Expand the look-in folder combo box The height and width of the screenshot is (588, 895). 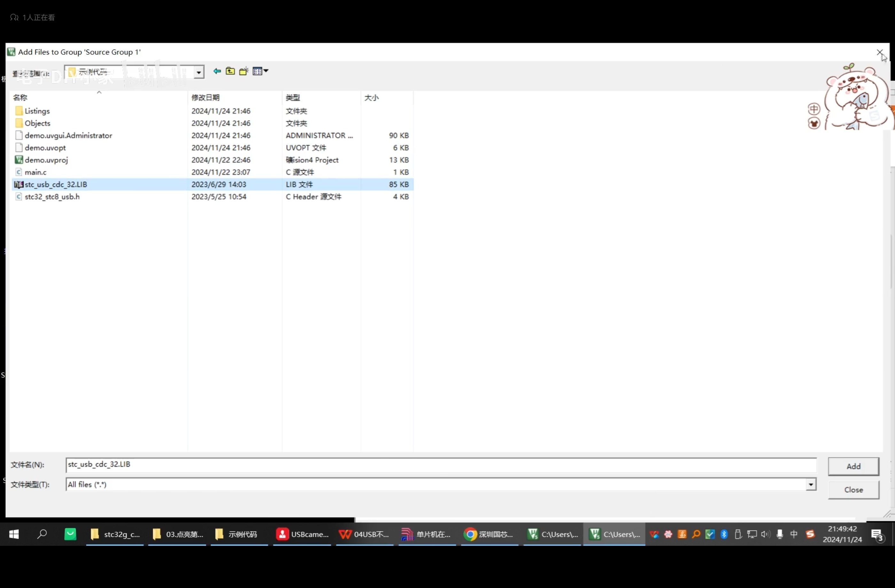tap(198, 72)
